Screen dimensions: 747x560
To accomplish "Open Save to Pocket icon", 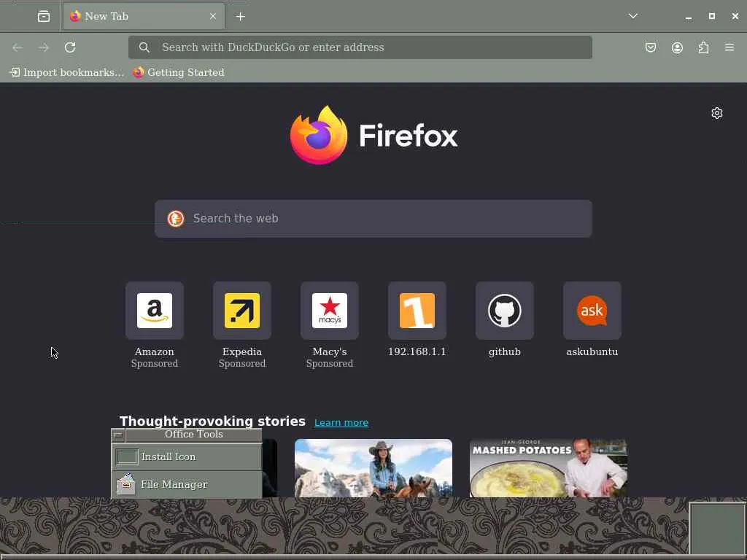I will click(650, 47).
